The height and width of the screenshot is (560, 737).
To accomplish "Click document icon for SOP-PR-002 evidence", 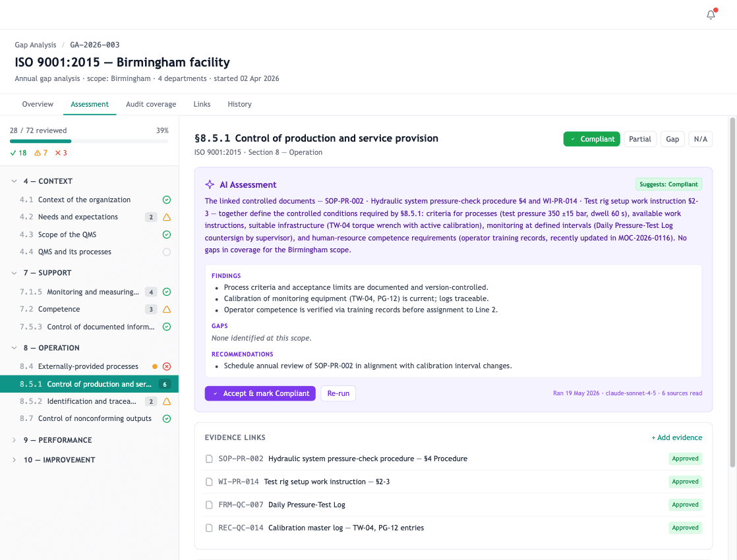I will [x=209, y=459].
